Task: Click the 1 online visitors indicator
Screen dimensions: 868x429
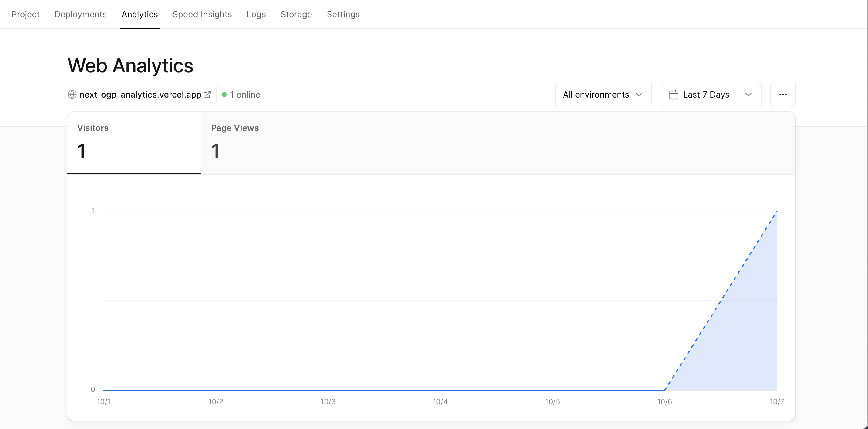Action: [x=245, y=95]
